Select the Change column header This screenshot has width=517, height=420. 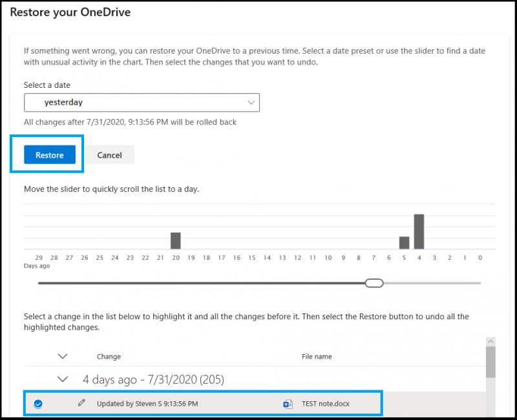click(x=109, y=356)
